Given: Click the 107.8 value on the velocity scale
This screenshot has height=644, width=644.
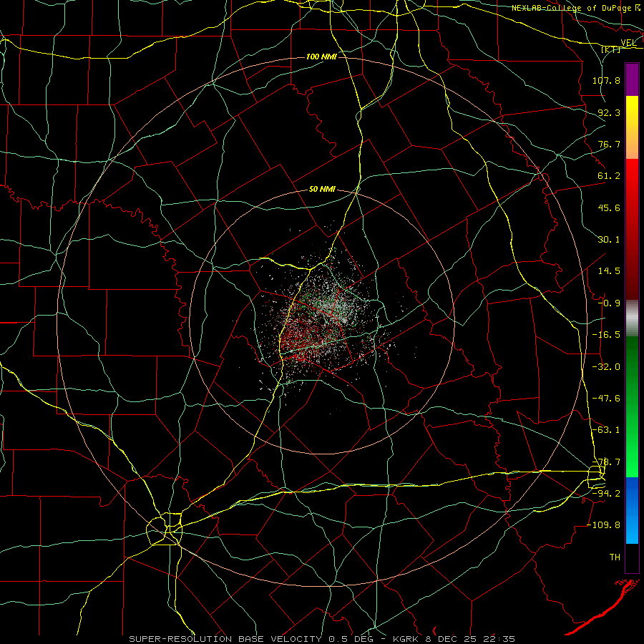Looking at the screenshot, I should coord(606,80).
